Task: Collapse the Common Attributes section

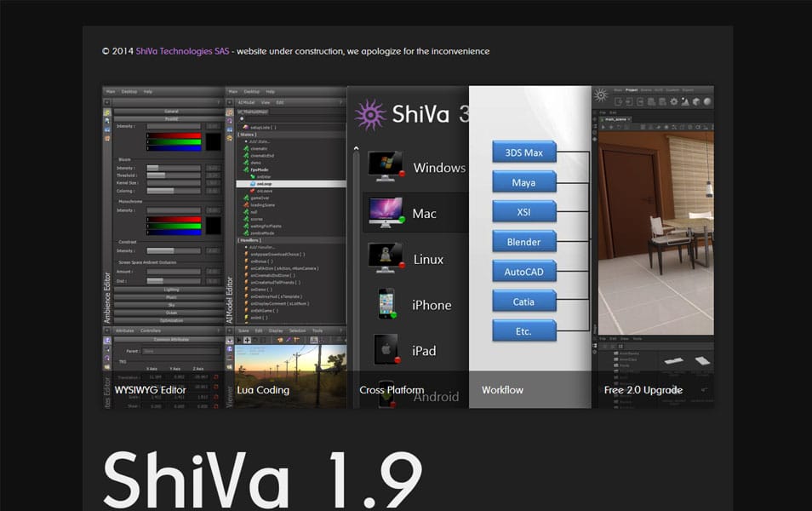Action: [169, 340]
